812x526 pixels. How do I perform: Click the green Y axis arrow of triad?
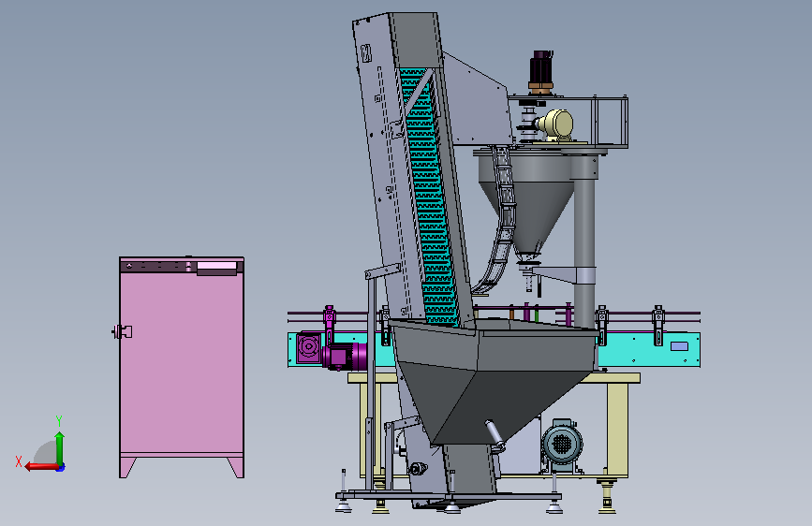(60, 447)
